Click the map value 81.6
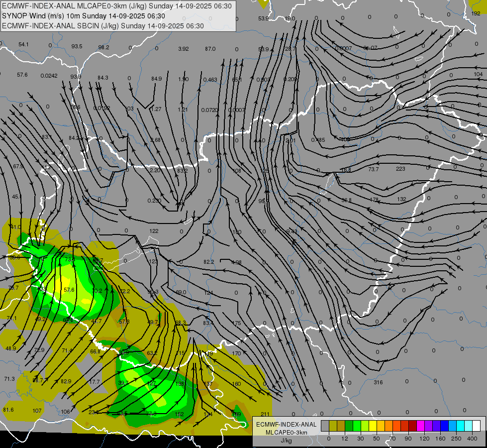This screenshot has width=487, height=448. pyautogui.click(x=8, y=410)
